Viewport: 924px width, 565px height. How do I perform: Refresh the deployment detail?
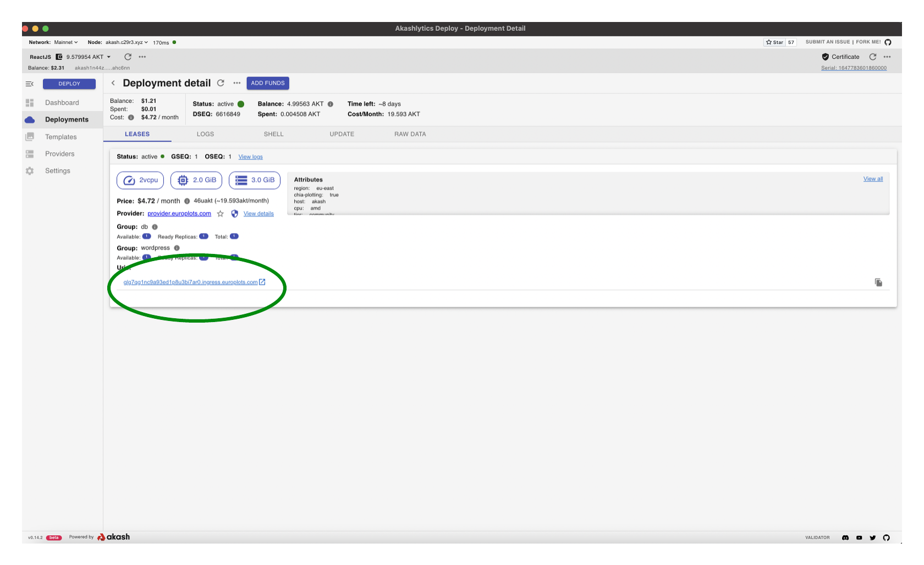[221, 83]
